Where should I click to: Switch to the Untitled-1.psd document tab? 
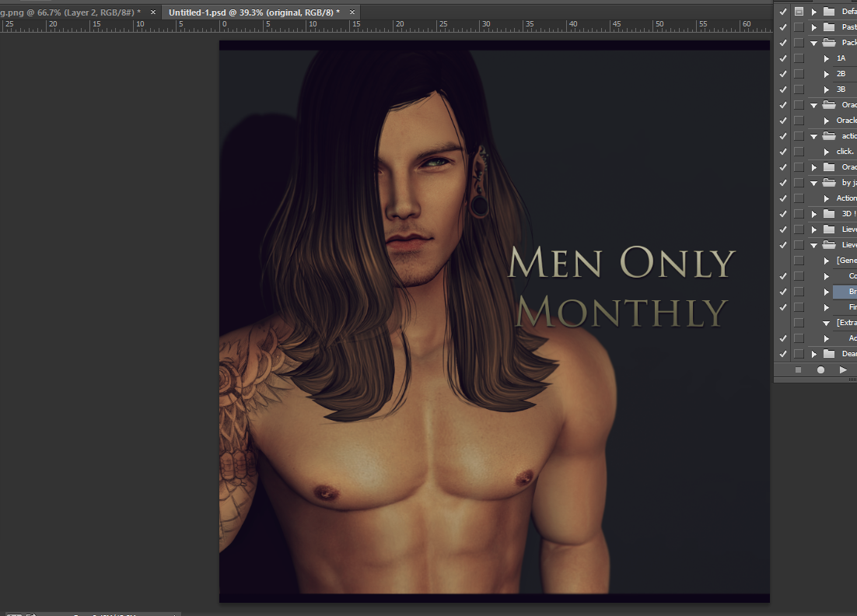point(254,12)
